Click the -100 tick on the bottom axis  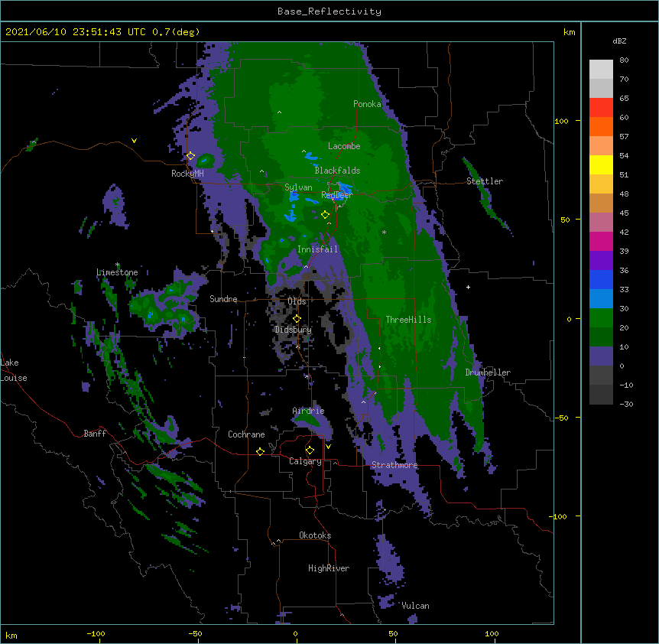pos(96,633)
